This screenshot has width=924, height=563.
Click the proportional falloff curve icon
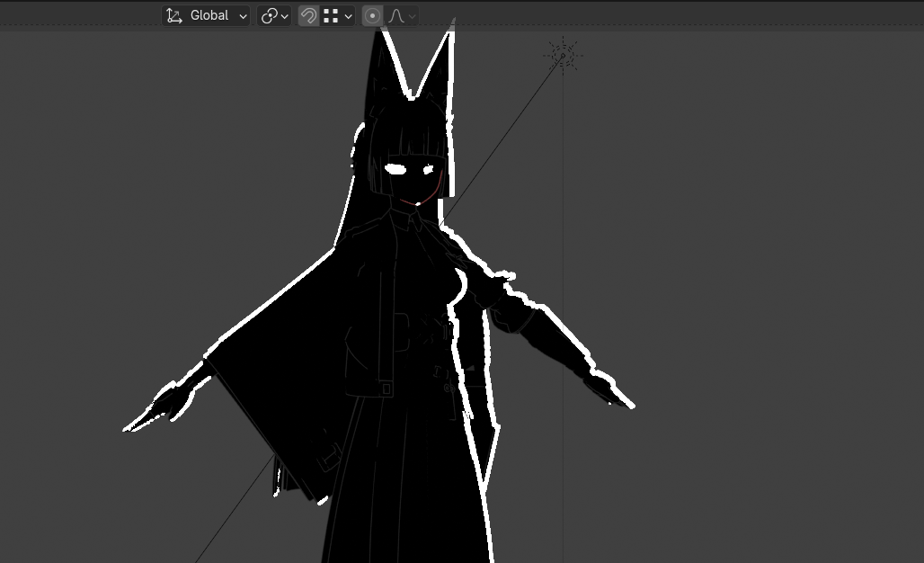click(x=395, y=15)
